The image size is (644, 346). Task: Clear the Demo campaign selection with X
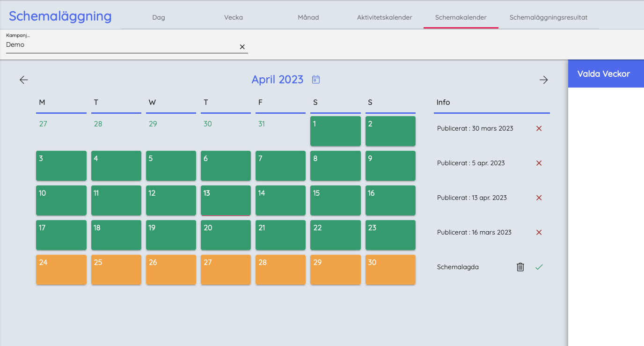click(242, 47)
